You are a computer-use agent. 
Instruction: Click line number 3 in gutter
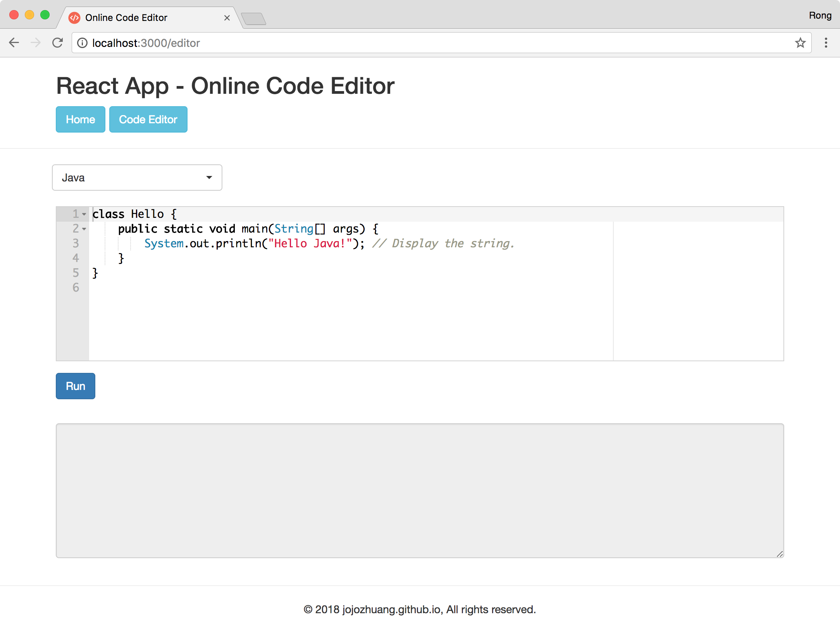[x=76, y=243]
